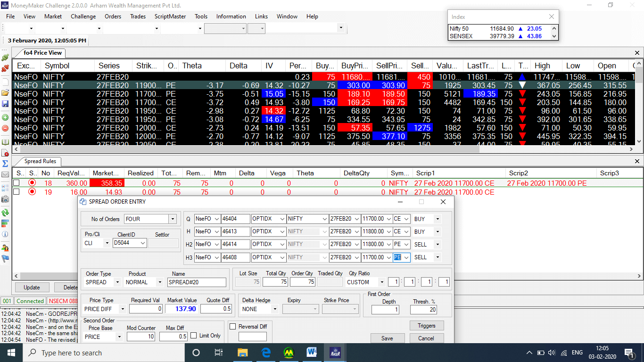This screenshot has width=644, height=362.
Task: Open File Explorer from taskbar
Action: click(242, 353)
